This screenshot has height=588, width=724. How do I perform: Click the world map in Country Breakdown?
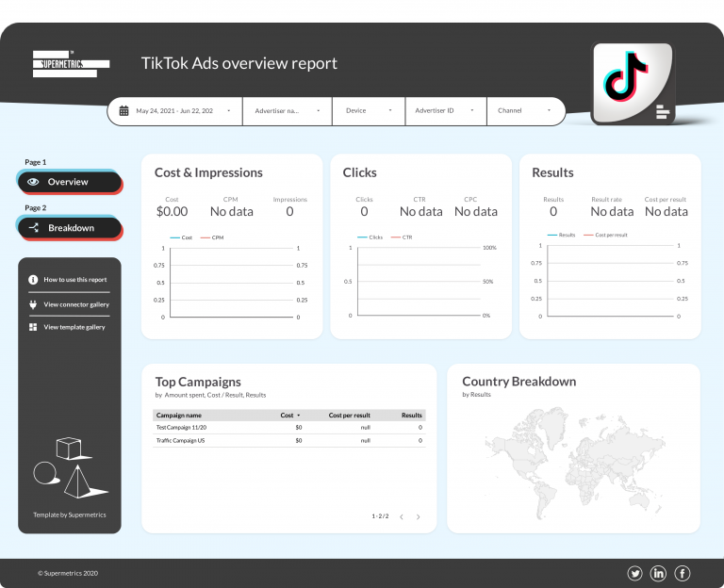click(x=575, y=463)
